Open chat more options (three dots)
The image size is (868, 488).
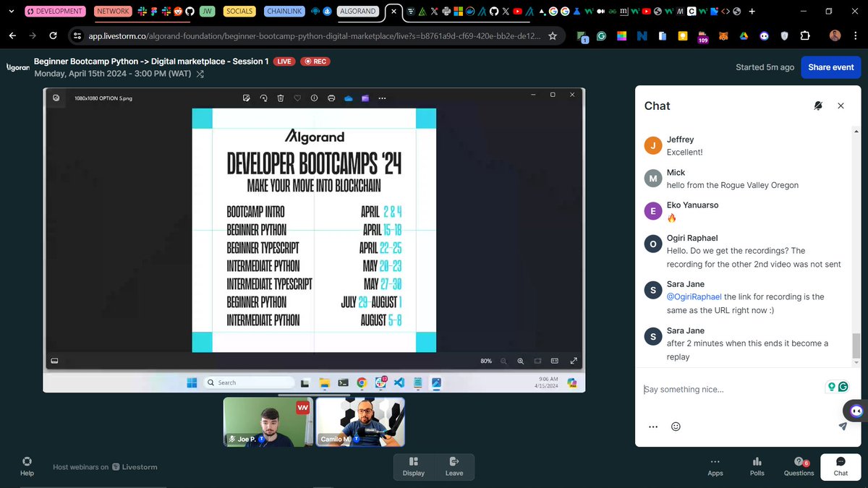tap(653, 427)
